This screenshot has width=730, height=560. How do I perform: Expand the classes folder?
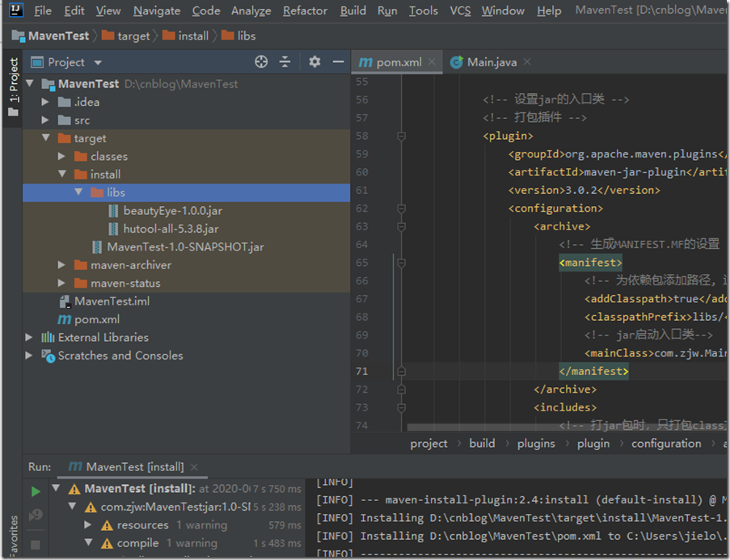61,156
